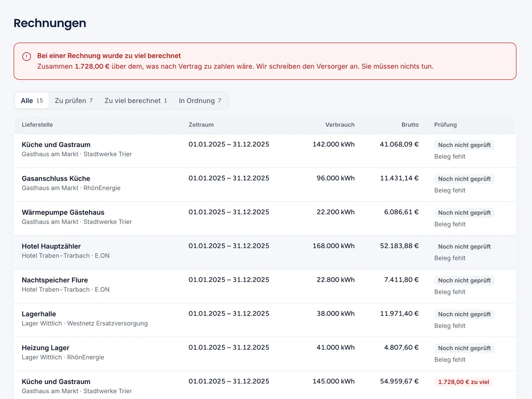Click the red "1.728,00 € zu viel" badge
Image resolution: width=532 pixels, height=399 pixels.
tap(463, 382)
